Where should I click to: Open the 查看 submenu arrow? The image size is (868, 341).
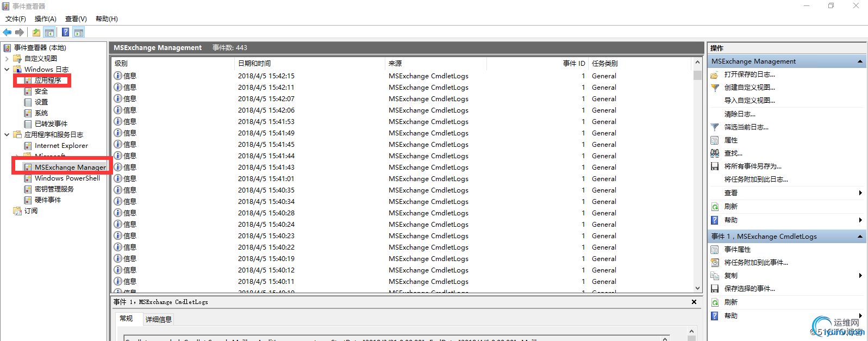point(860,193)
